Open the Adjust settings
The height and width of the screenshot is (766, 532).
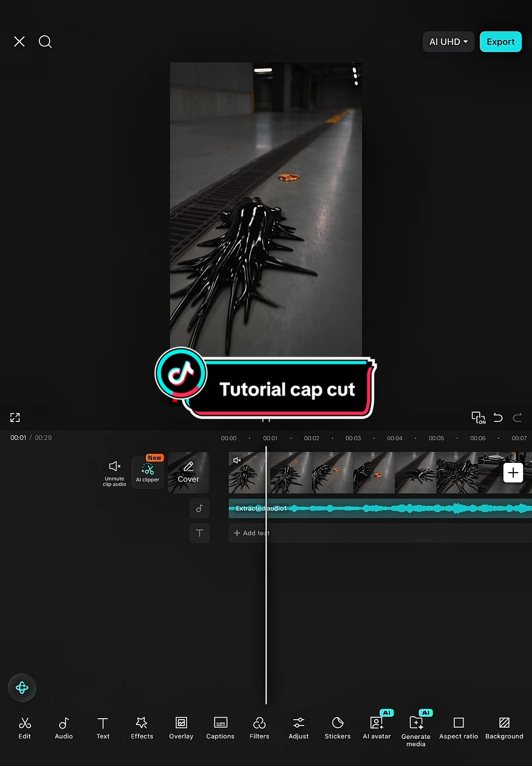click(299, 728)
